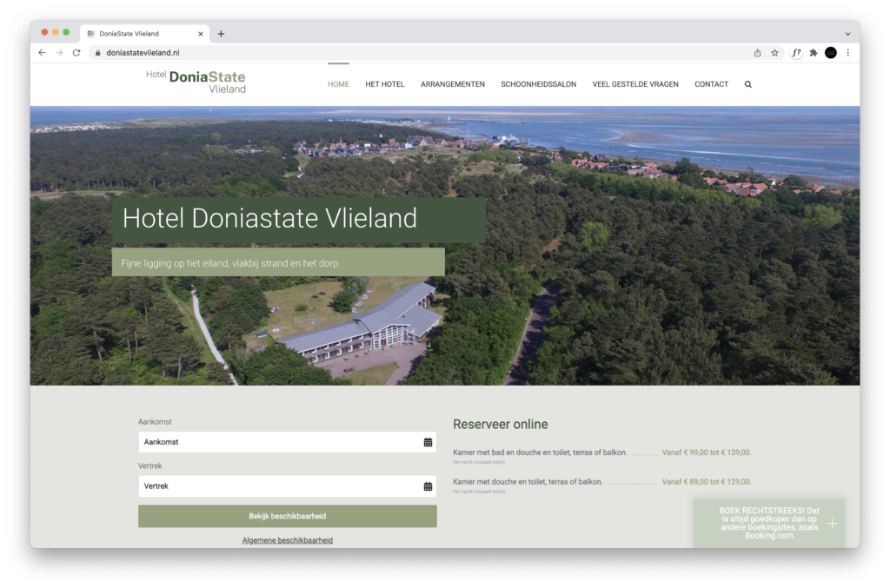Viewport: 890px width, 588px height.
Task: Open VEEL GESTELDE VRAGEN page
Action: click(x=634, y=84)
